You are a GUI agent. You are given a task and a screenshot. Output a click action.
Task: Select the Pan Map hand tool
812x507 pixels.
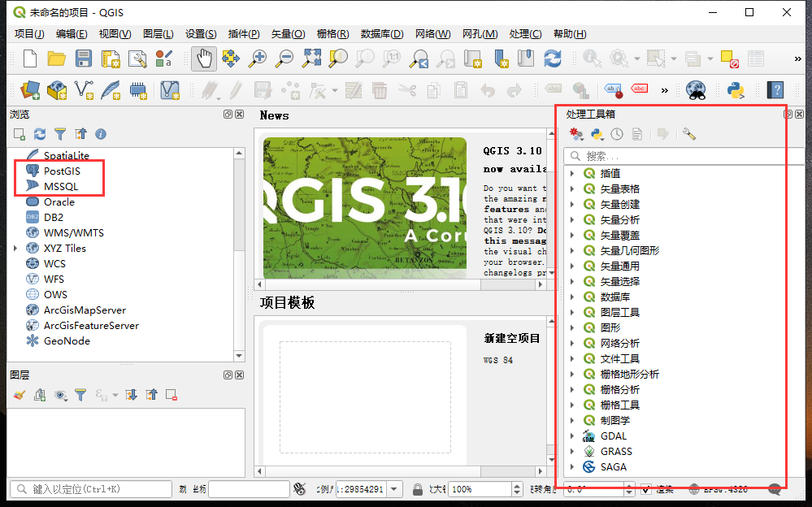point(204,58)
